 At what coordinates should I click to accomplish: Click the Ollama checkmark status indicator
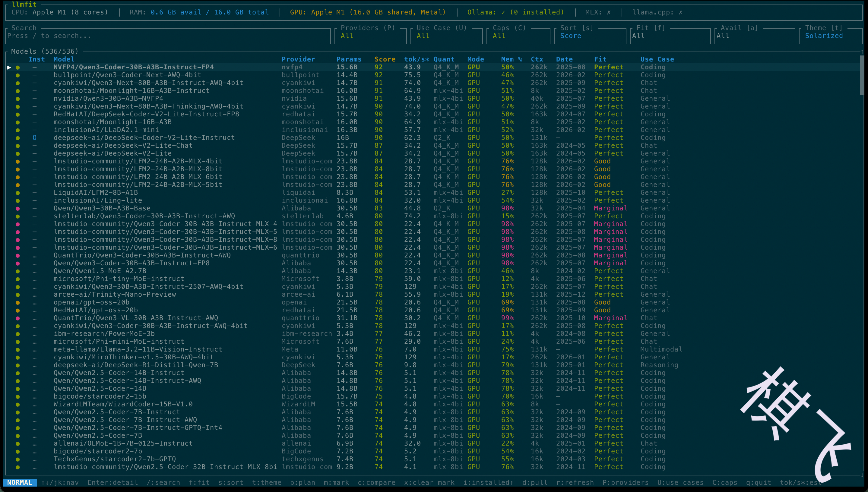tap(503, 12)
